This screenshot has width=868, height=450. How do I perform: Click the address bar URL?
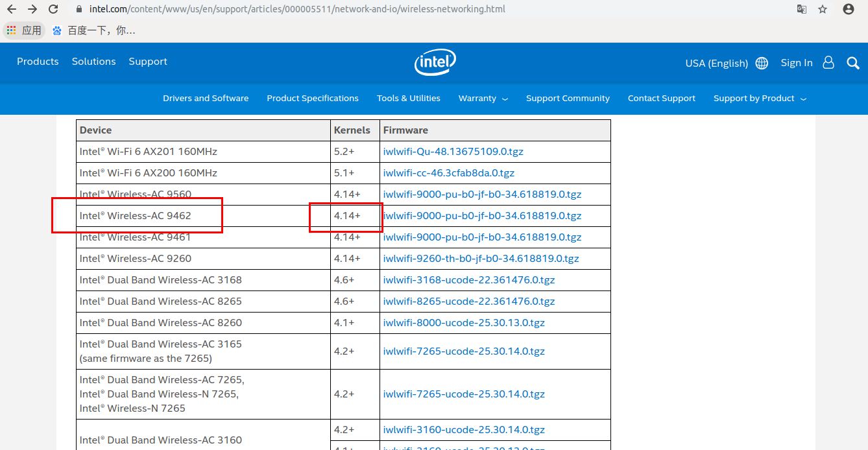pos(297,9)
